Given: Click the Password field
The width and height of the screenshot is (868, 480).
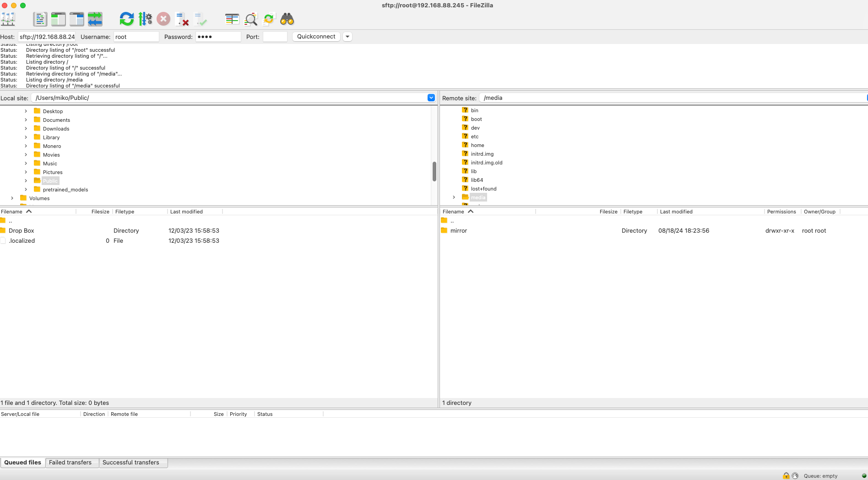Looking at the screenshot, I should click(x=218, y=37).
